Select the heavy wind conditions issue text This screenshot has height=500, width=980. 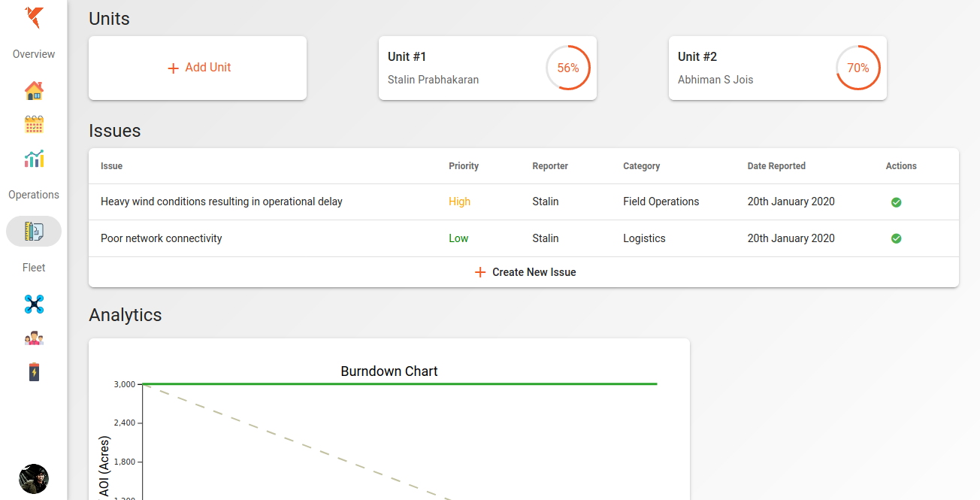222,202
